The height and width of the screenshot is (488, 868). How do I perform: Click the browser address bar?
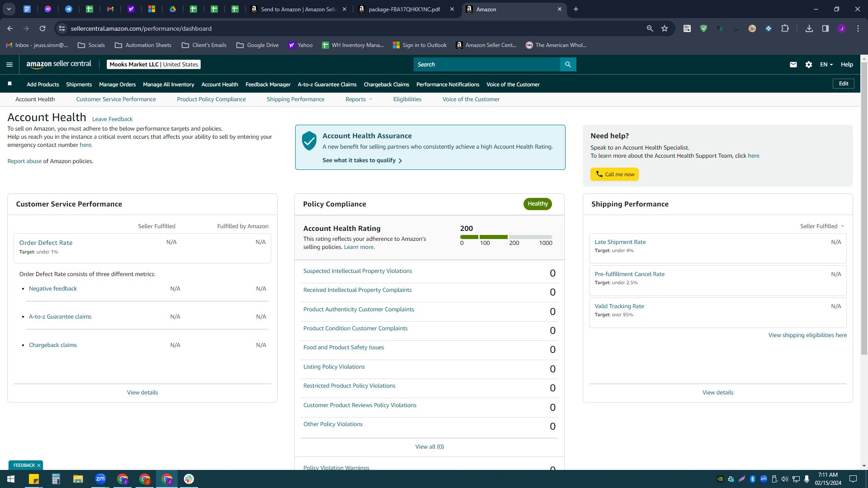[353, 28]
